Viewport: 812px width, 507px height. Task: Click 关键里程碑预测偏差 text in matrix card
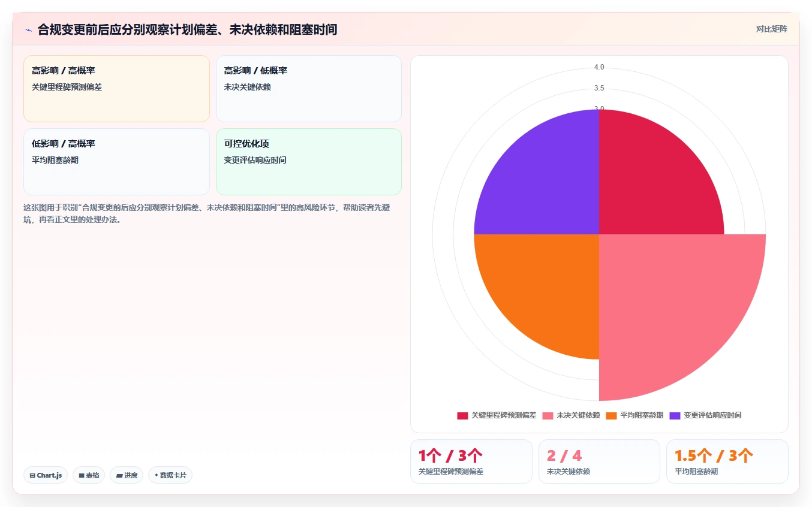(x=67, y=87)
